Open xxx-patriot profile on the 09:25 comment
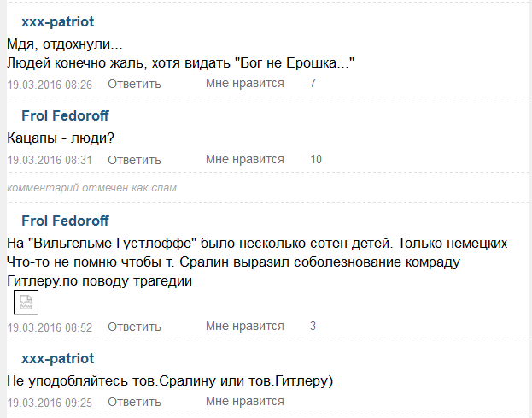 57,358
